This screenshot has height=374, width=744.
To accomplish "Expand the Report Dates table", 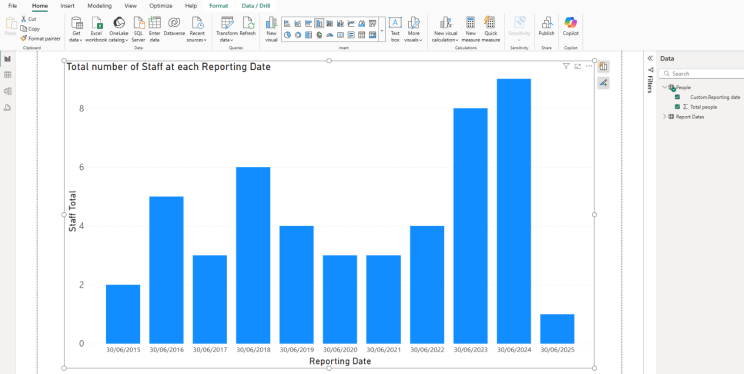I will point(664,117).
